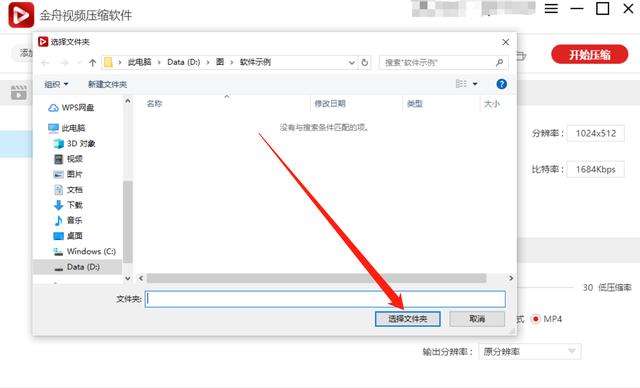
Task: Open the view options dropdown arrow
Action: pos(475,84)
